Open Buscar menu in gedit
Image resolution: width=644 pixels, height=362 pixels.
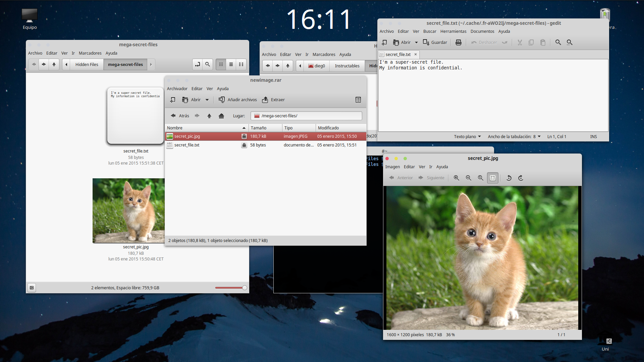coord(430,31)
